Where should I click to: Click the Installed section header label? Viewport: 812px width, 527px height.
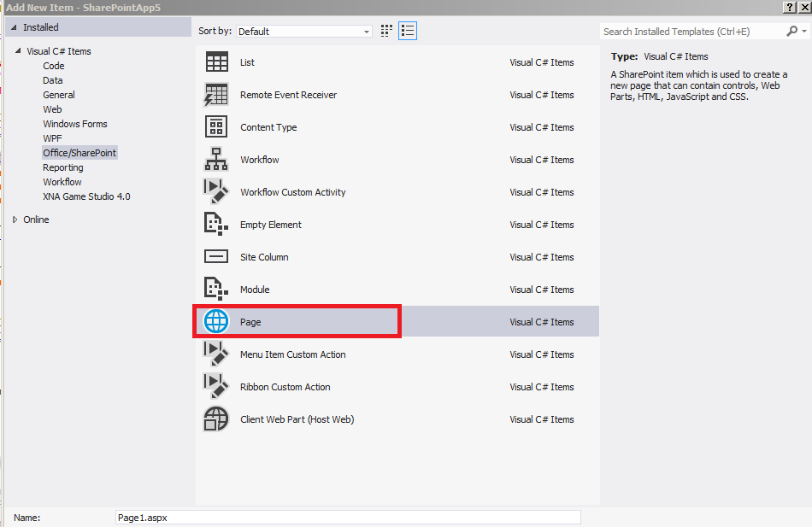tap(41, 27)
